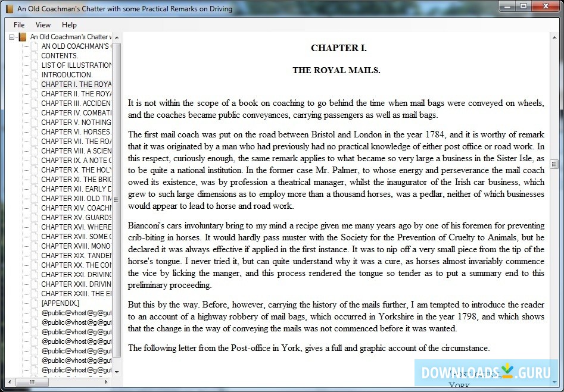Select CHAPTER XVII. SOME entry
The height and width of the screenshot is (392, 564).
tap(76, 236)
